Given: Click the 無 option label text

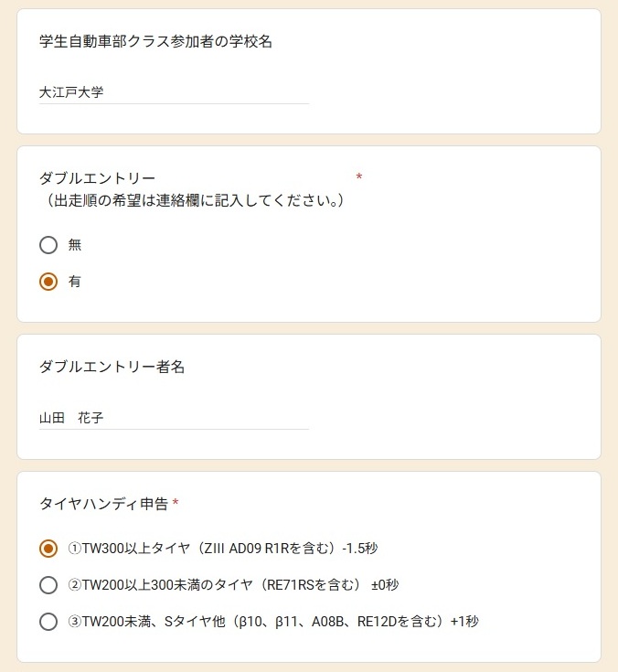Looking at the screenshot, I should point(75,245).
